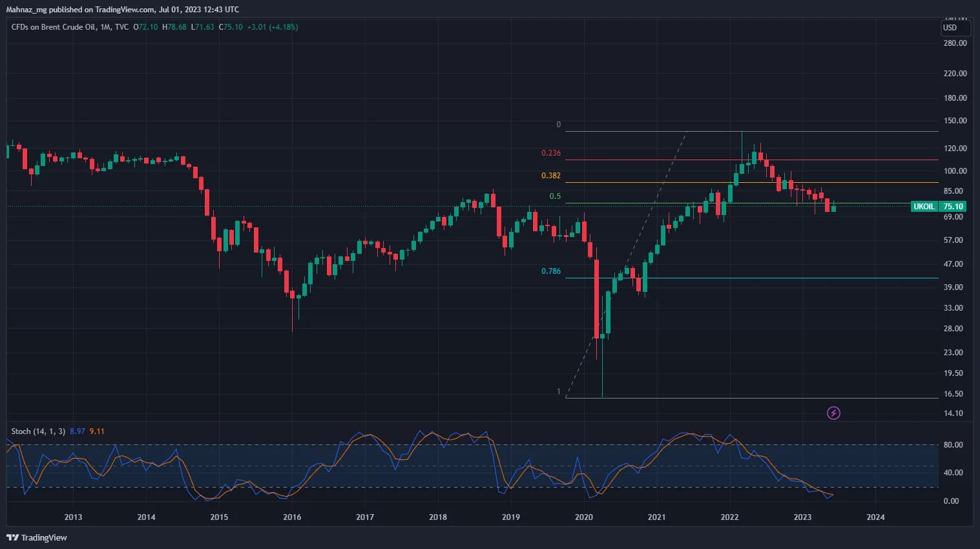Click 19.50 on the price axis

(x=953, y=373)
